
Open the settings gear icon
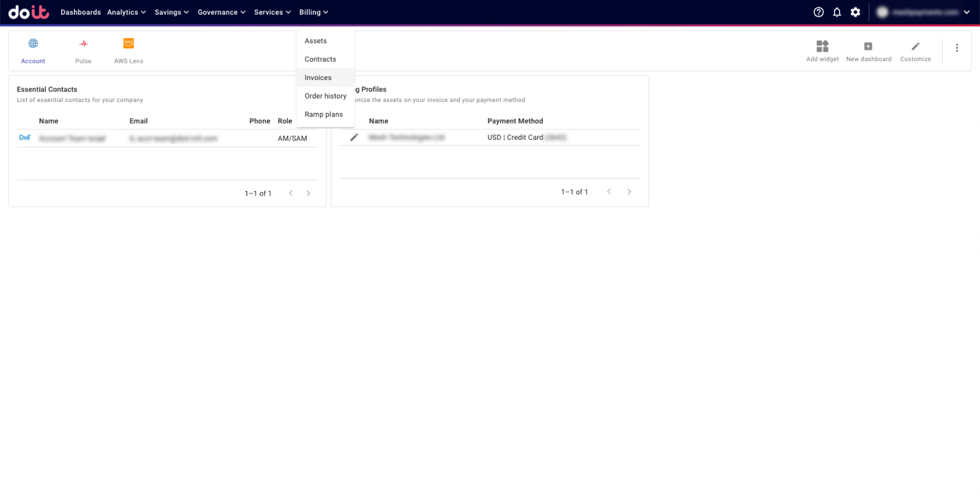856,12
